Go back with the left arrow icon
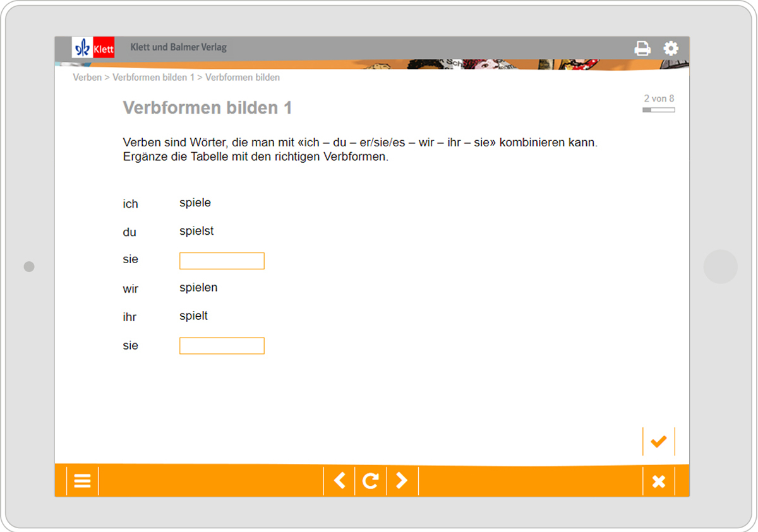 (339, 480)
